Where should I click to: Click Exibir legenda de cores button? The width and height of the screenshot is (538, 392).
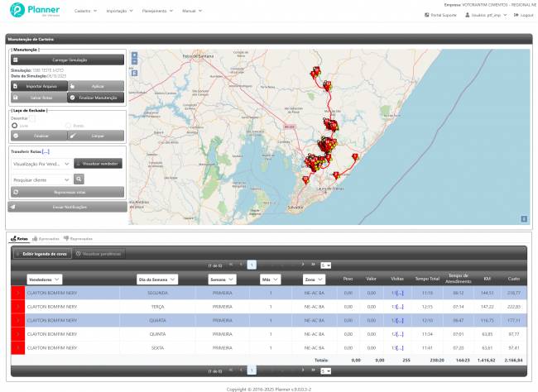coord(41,253)
